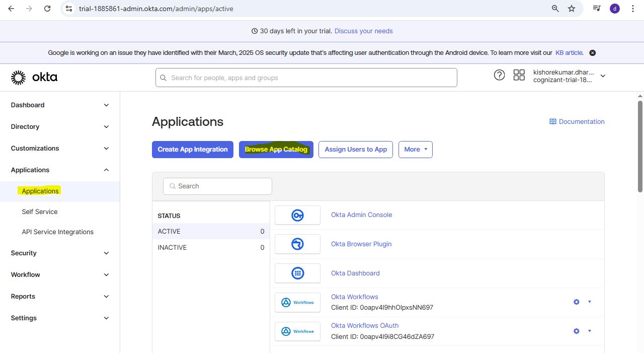Dismiss the Google Android notice banner
The height and width of the screenshot is (353, 644).
pyautogui.click(x=592, y=53)
